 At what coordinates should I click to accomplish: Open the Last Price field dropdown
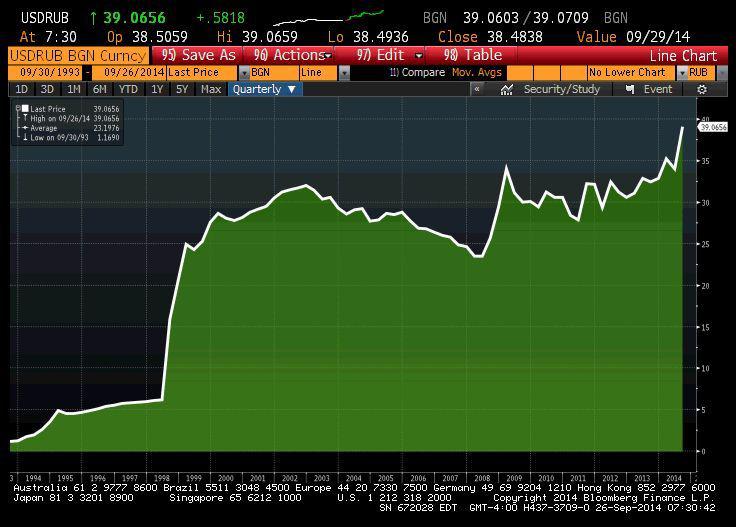click(x=243, y=73)
